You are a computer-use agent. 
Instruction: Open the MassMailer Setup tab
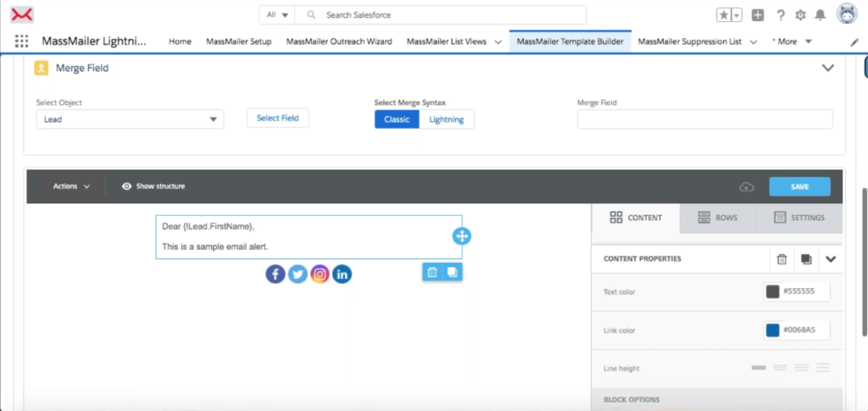[238, 42]
